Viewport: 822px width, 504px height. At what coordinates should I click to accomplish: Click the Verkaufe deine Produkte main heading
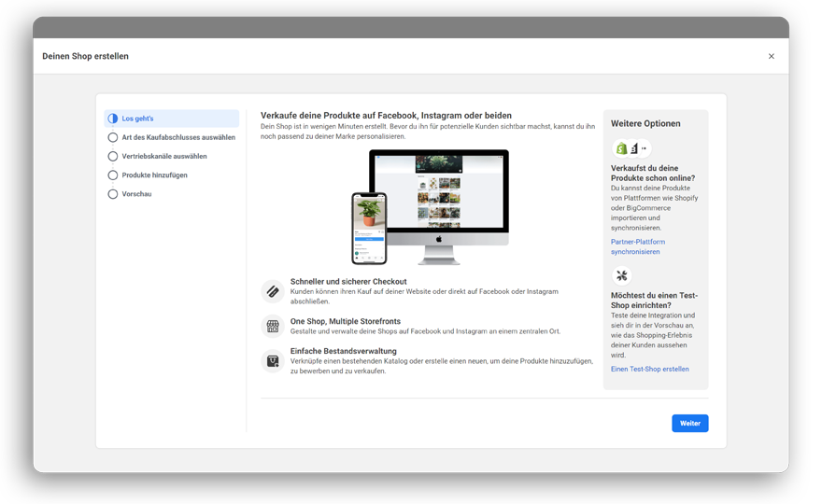tap(386, 115)
